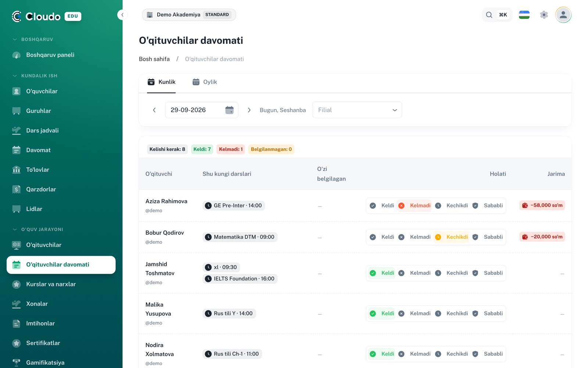Click the -20,000 so'm fine badge
This screenshot has width=588, height=368.
click(x=542, y=237)
